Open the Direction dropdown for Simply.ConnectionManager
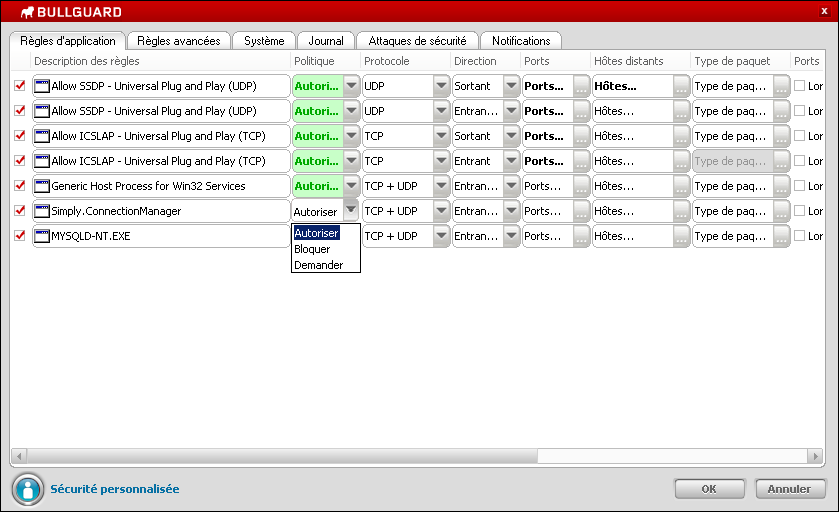This screenshot has height=512, width=839. (512, 211)
